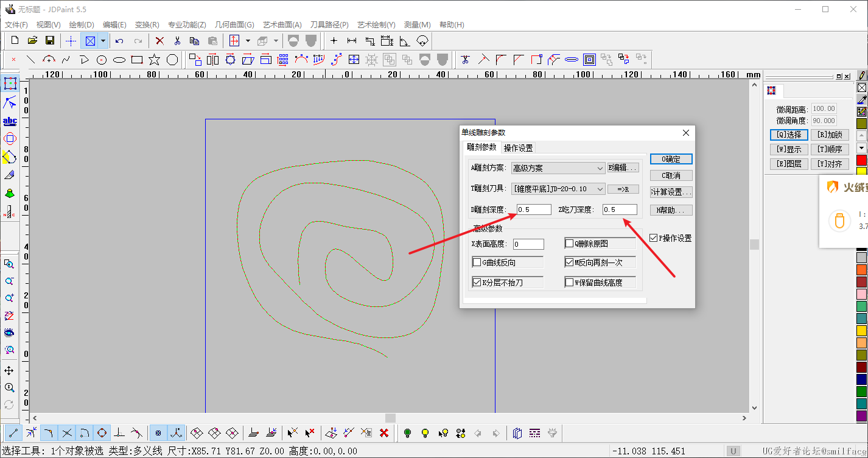Image resolution: width=868 pixels, height=458 pixels.
Task: Select 雕刻参数 tab in dialog
Action: coord(481,147)
